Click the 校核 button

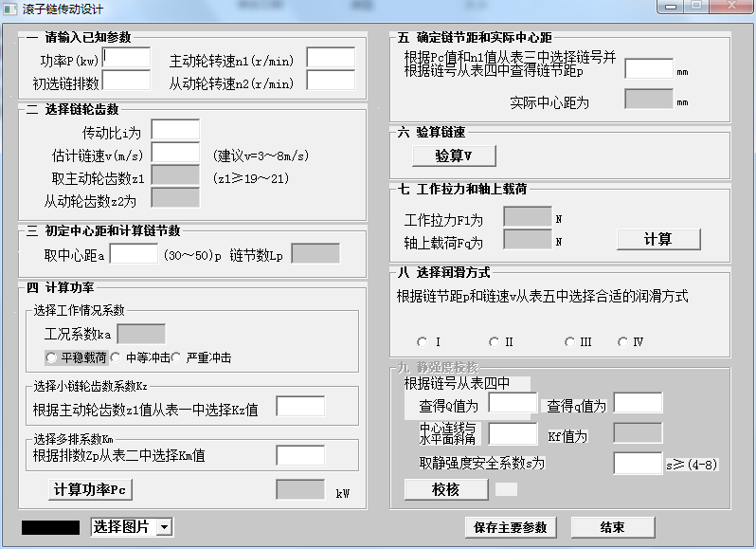click(x=446, y=489)
